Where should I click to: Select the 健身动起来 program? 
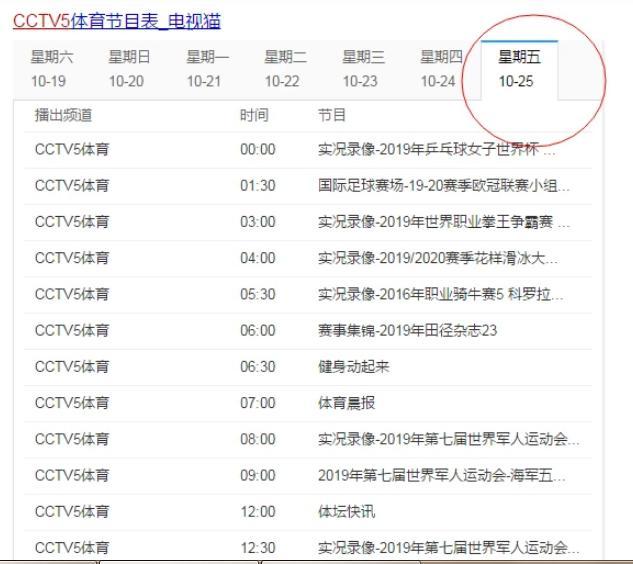coord(353,367)
